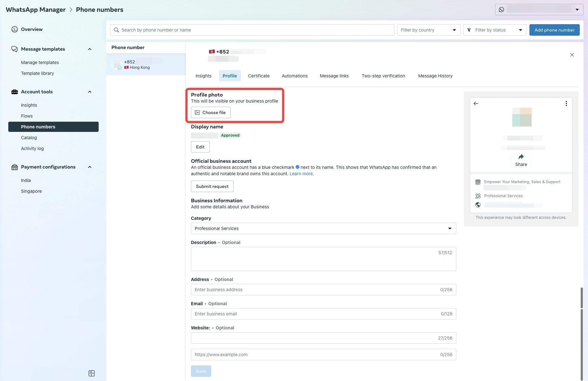Image resolution: width=588 pixels, height=381 pixels.
Task: Click the Payment configurations bank icon
Action: point(15,167)
